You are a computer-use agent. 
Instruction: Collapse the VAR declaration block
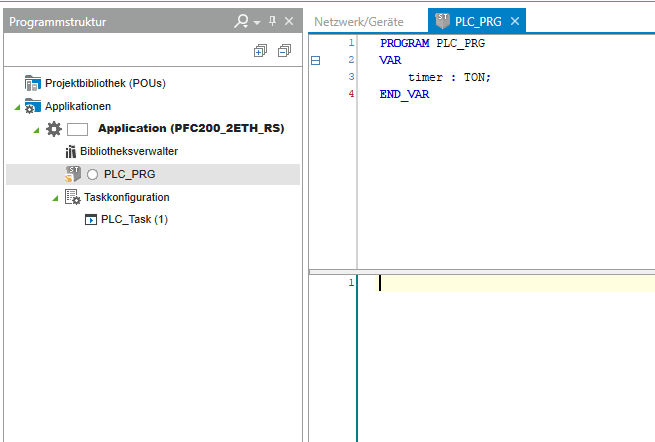point(316,60)
